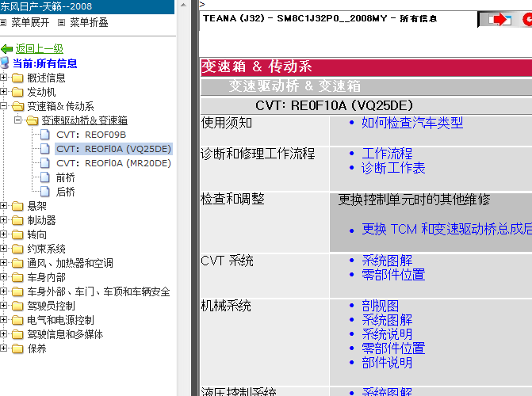
Task: Click 菜单展开 to expand all menus
Action: pyautogui.click(x=30, y=23)
